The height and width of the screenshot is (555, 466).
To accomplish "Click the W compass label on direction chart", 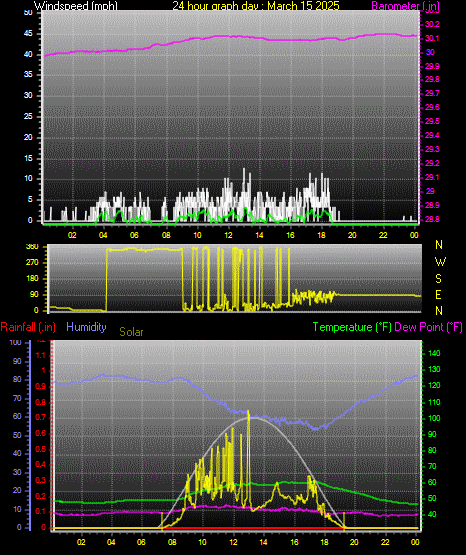I will point(440,262).
